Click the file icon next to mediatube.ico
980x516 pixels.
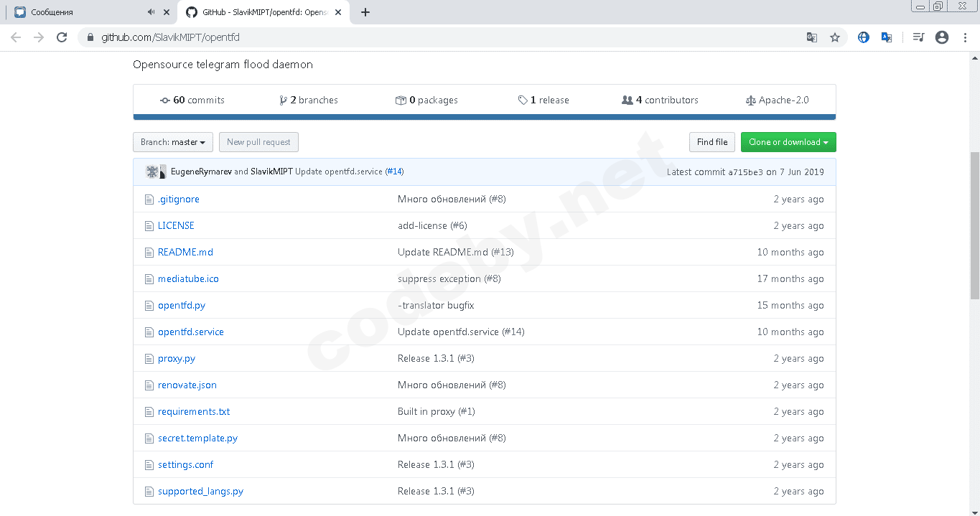coord(149,279)
